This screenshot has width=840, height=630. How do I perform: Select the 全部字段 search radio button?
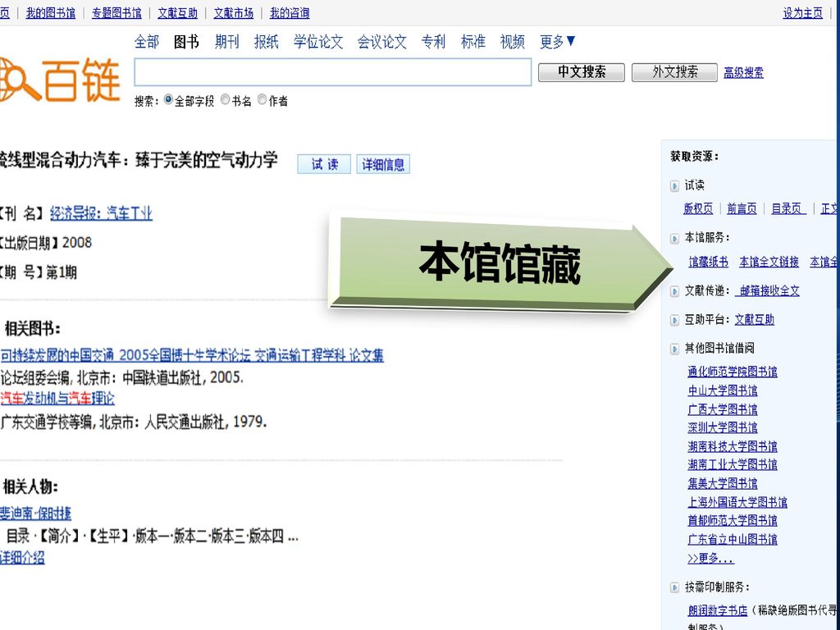pos(169,100)
